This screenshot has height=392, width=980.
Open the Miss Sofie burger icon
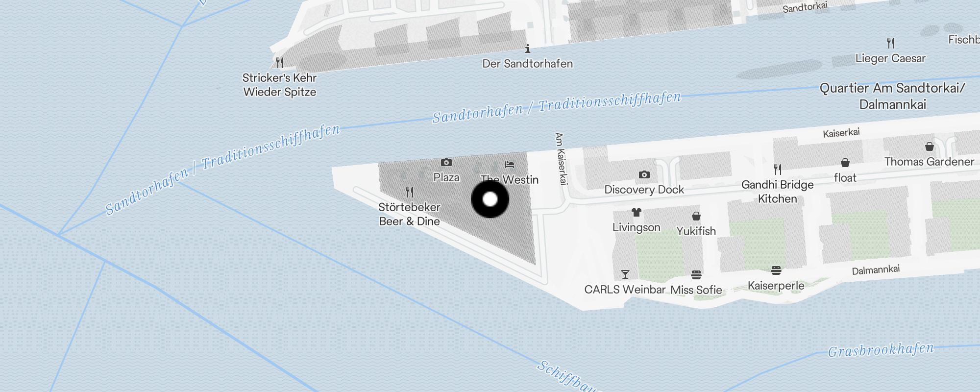(x=696, y=274)
